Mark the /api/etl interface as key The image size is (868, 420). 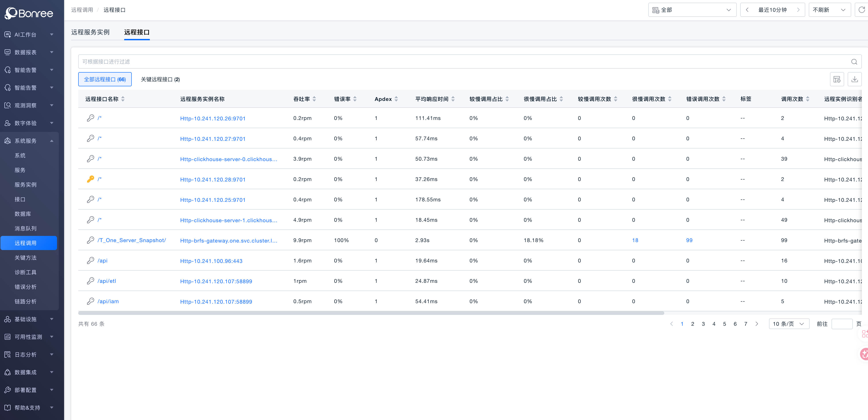coord(90,281)
